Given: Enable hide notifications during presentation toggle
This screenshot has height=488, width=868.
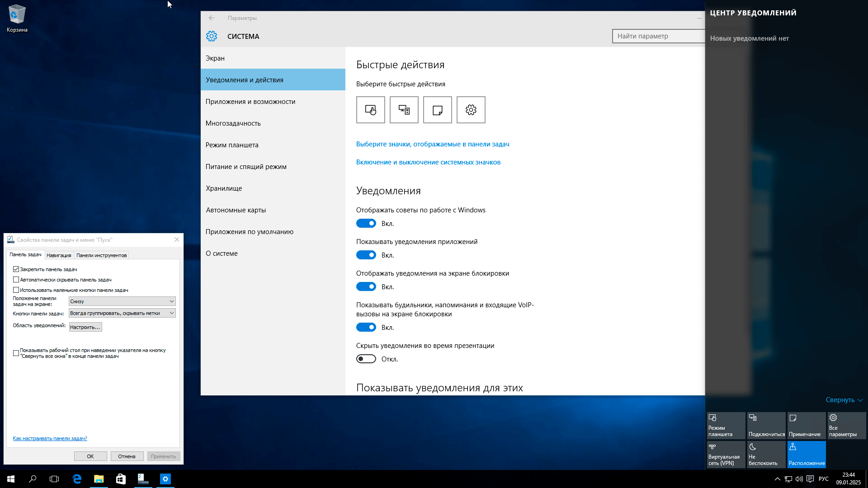Looking at the screenshot, I should 366,359.
